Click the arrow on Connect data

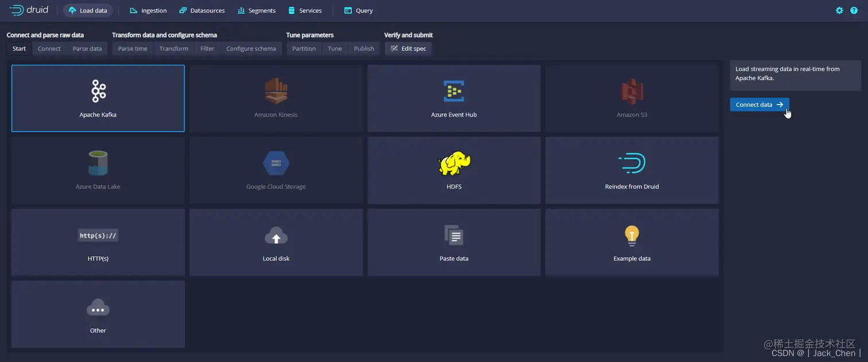coord(780,105)
